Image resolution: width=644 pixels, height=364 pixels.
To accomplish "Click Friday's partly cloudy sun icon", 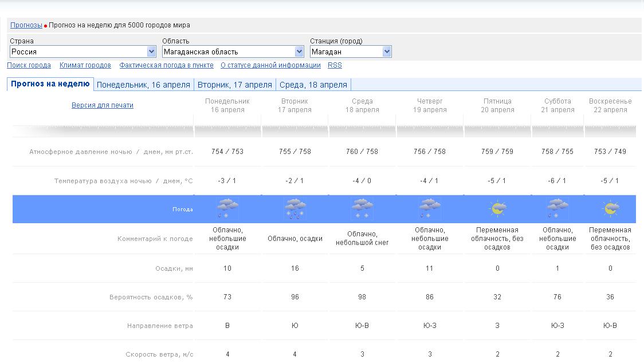I will click(x=497, y=209).
